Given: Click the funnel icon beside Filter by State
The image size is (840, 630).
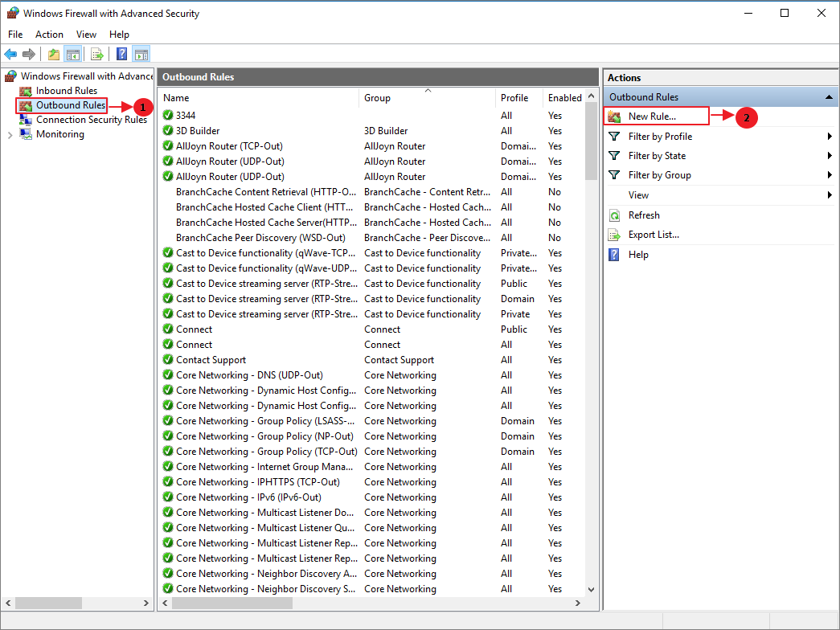Looking at the screenshot, I should point(614,156).
